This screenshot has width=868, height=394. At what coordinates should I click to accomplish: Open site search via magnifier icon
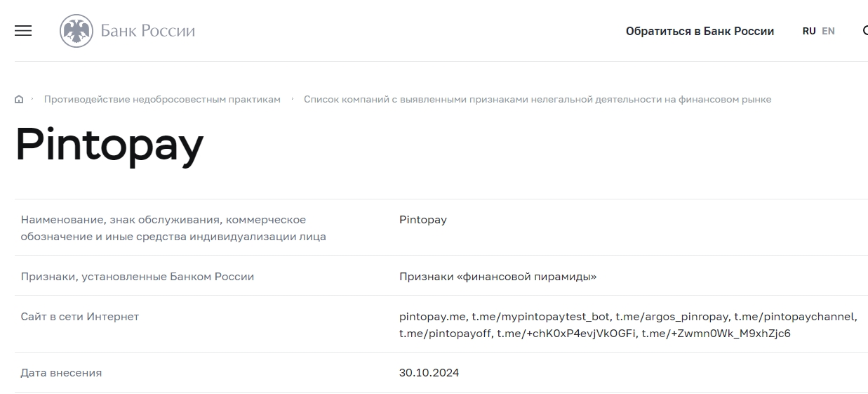(865, 31)
